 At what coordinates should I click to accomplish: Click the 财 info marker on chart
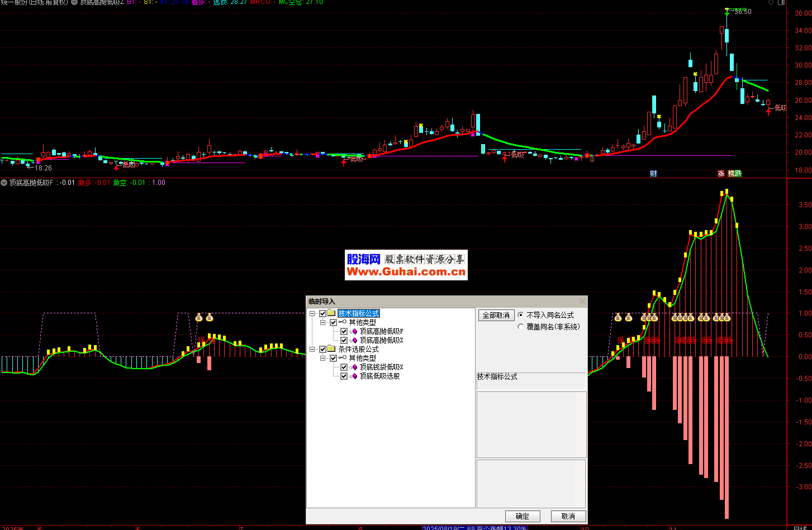[653, 174]
